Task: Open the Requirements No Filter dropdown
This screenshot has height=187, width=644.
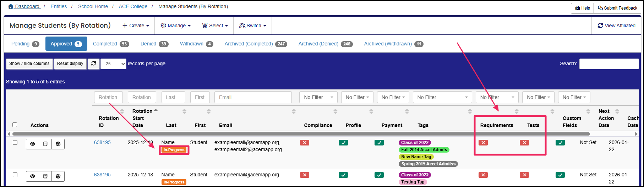Action: [497, 97]
